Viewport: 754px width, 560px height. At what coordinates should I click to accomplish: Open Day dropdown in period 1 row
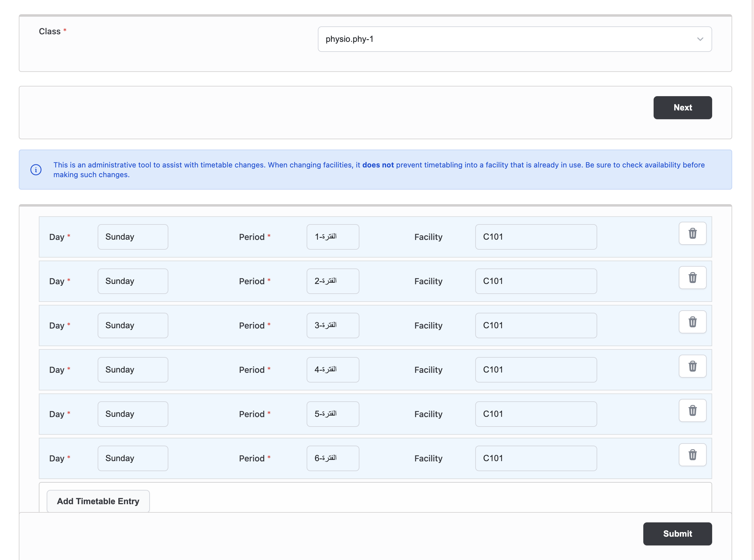[x=133, y=237]
